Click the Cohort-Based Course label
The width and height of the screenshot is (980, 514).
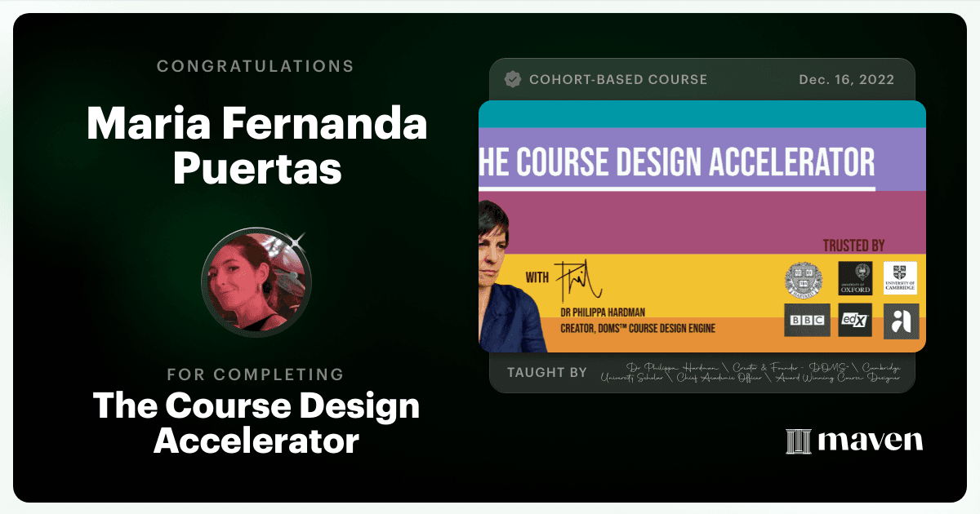618,80
